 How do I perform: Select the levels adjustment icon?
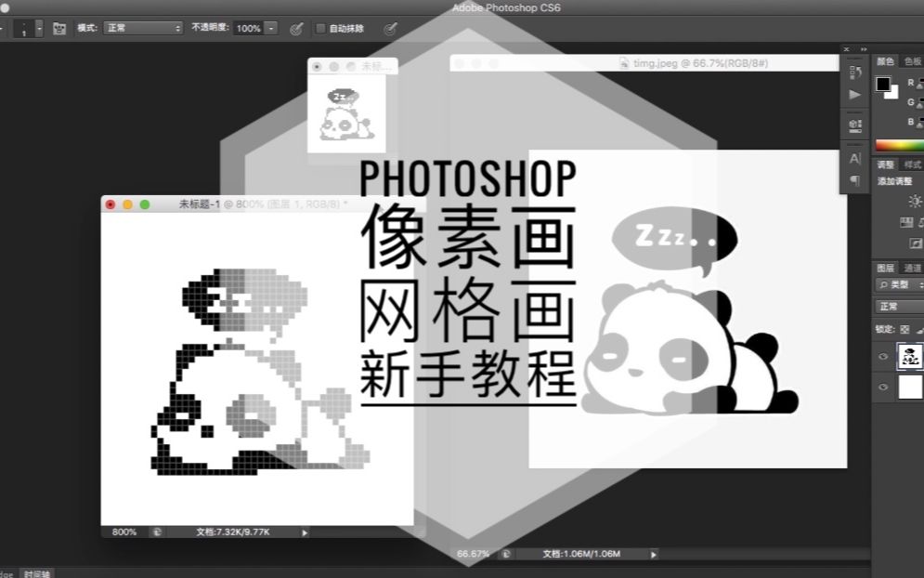coord(905,223)
